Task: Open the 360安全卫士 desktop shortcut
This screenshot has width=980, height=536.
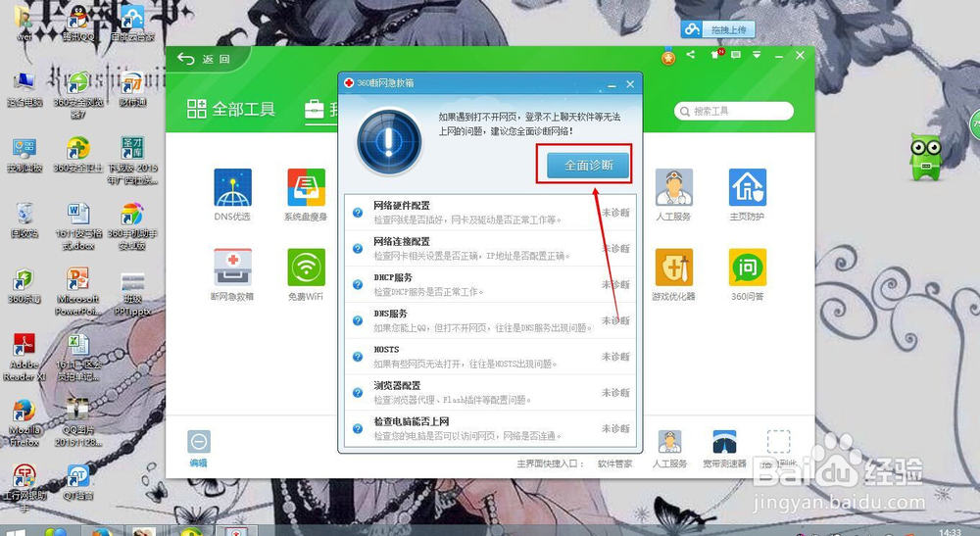Action: click(78, 155)
